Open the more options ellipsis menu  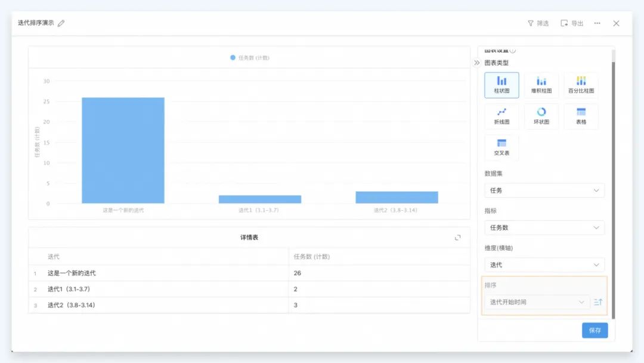click(x=597, y=23)
